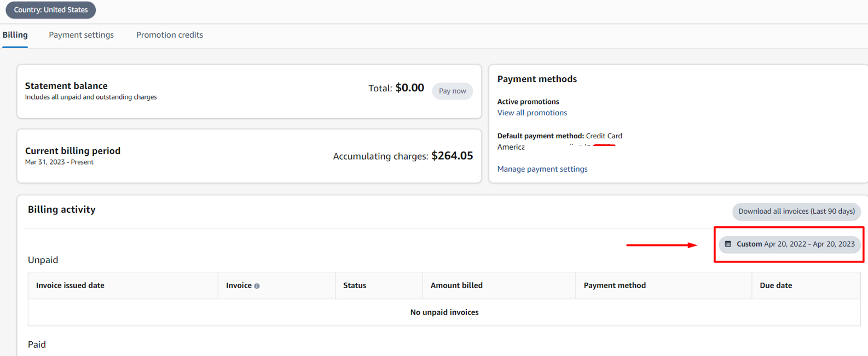Click the No unpaid invoices row
This screenshot has width=868, height=356.
click(444, 312)
